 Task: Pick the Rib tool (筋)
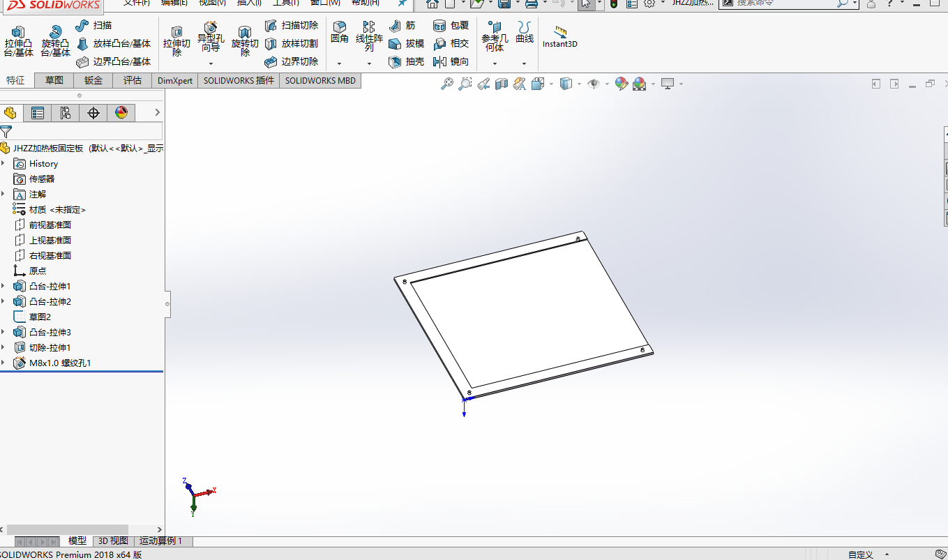[x=402, y=25]
